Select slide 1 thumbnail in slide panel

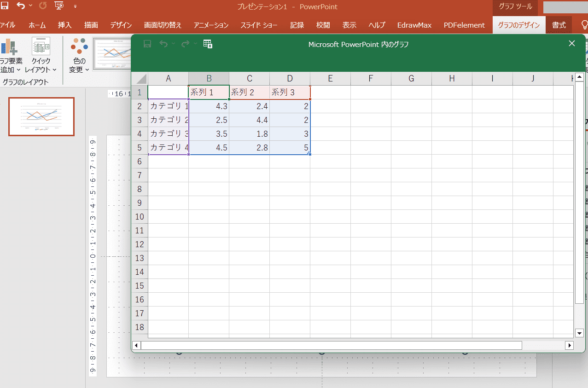pos(41,116)
